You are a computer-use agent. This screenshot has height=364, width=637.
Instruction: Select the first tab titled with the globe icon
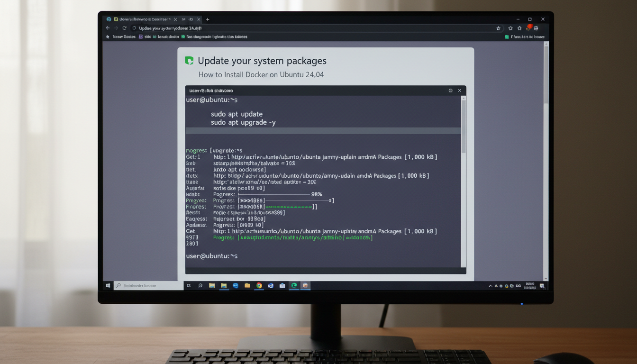pos(141,19)
